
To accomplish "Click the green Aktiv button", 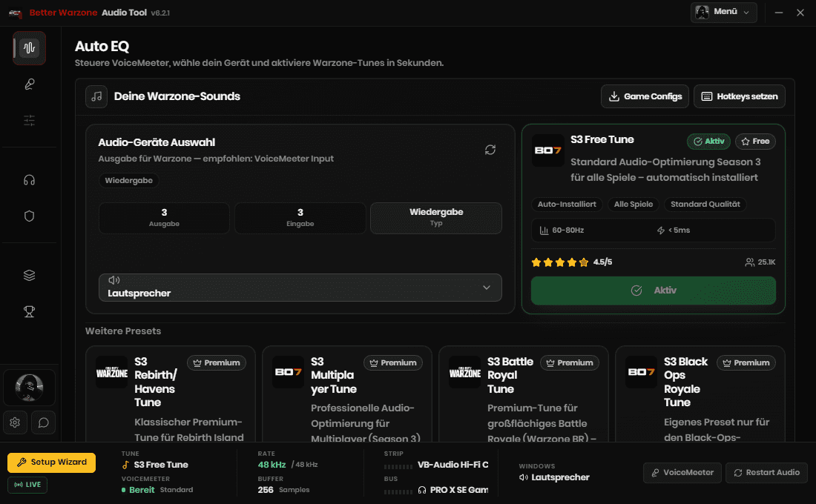I will coord(653,291).
